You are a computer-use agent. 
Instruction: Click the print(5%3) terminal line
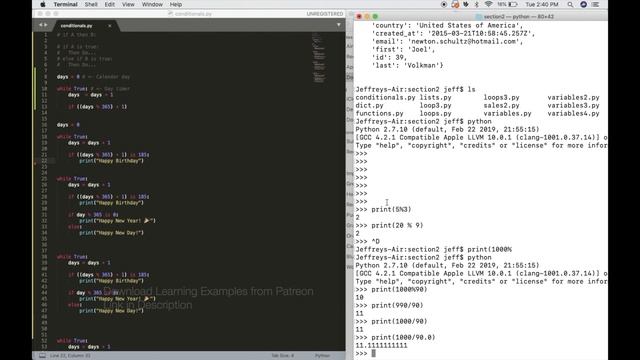coord(383,209)
